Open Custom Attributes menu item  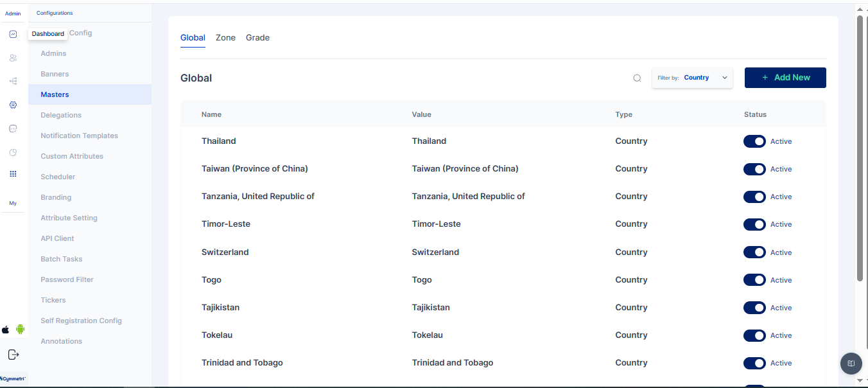(72, 156)
